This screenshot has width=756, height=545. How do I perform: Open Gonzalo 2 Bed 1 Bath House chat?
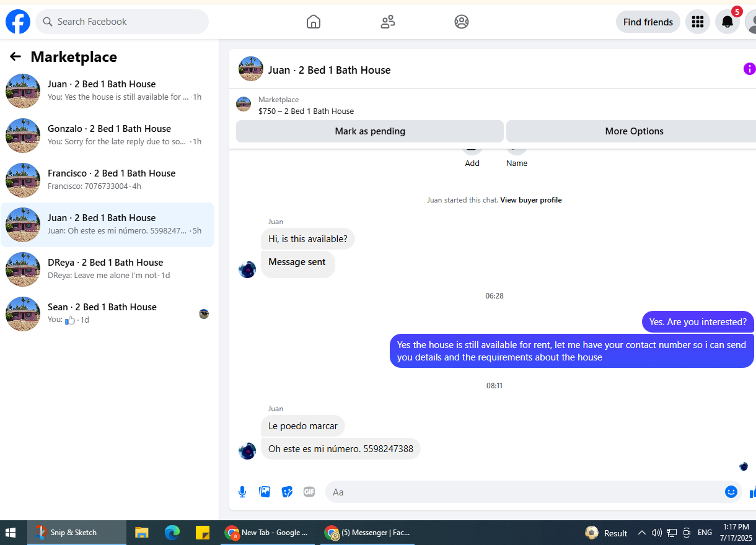point(107,136)
